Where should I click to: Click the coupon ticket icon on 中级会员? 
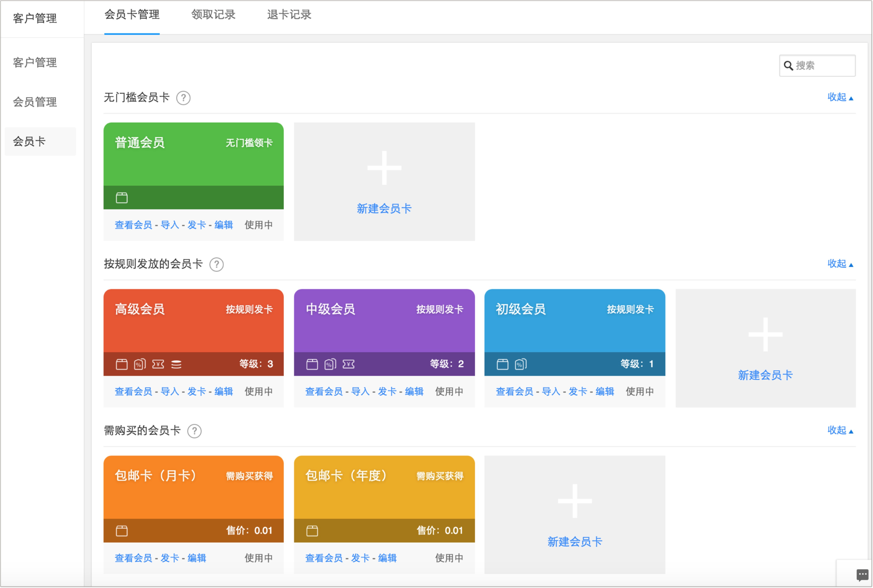click(349, 364)
